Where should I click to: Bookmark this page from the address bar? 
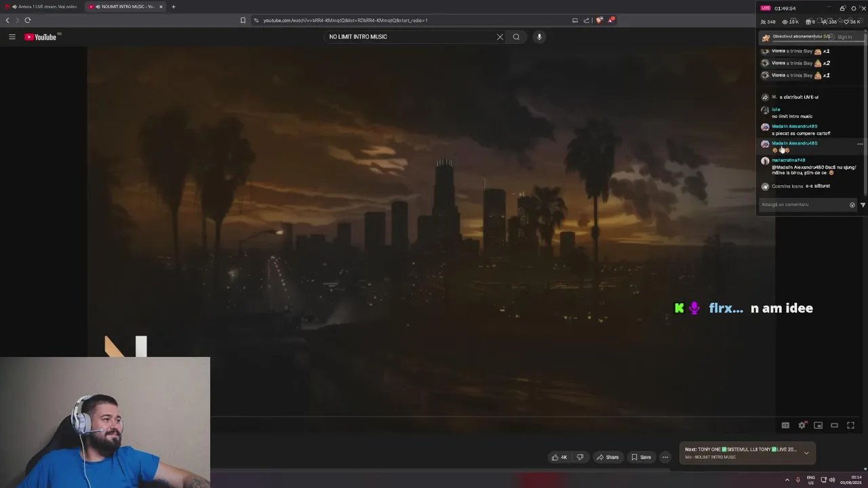pos(243,20)
